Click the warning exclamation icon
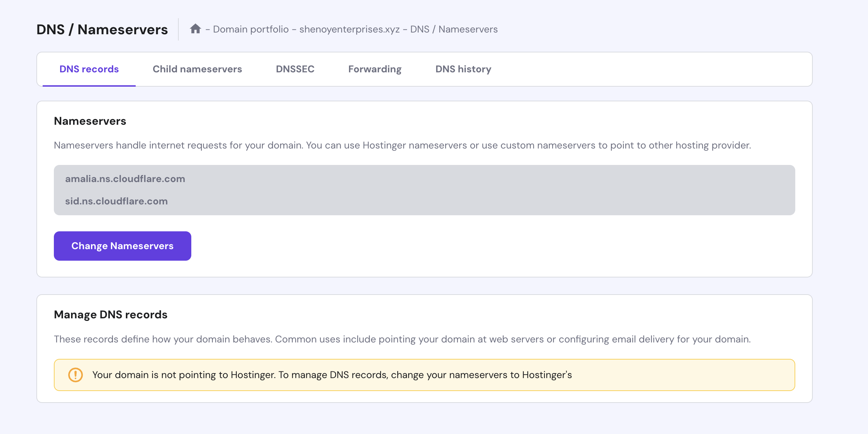 click(x=75, y=375)
